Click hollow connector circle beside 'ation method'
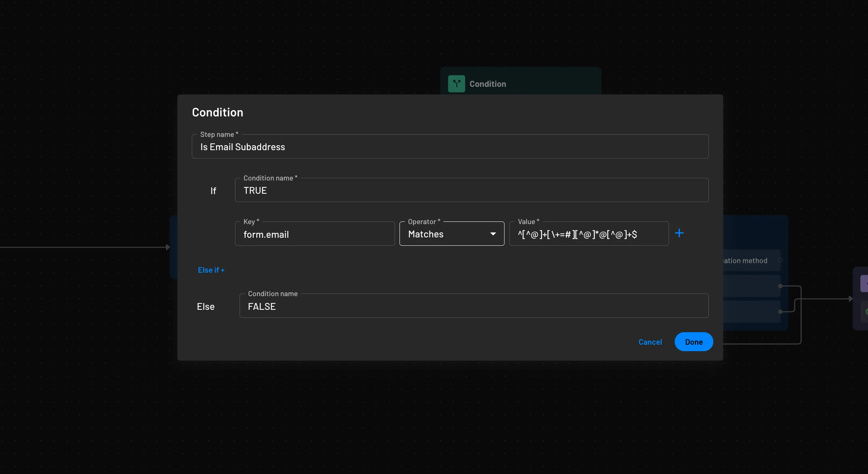Screen dimensions: 868x474 780,260
